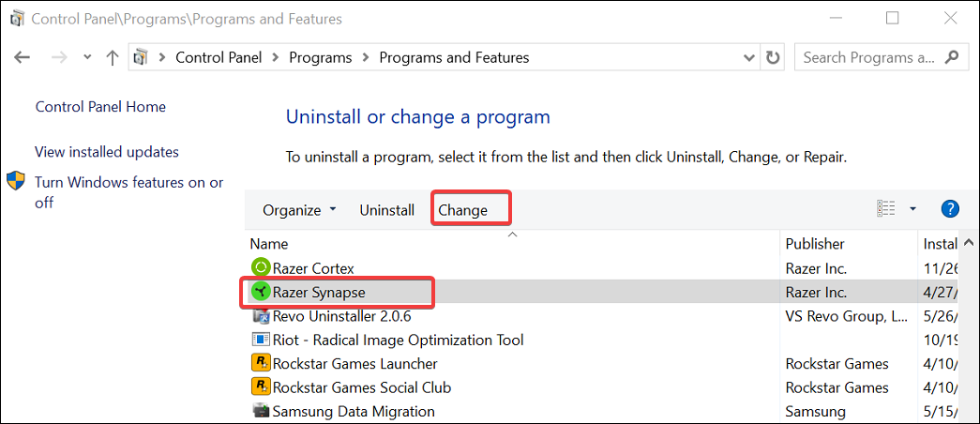Screen dimensions: 980x424
Task: Expand the view options dropdown arrow
Action: coord(912,208)
